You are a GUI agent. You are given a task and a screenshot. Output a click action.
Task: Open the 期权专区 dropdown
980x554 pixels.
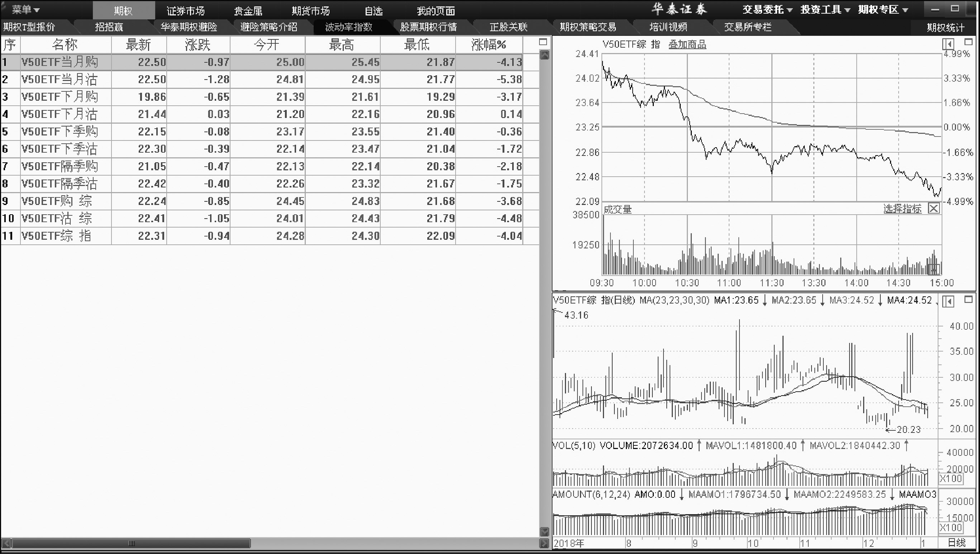(x=883, y=10)
